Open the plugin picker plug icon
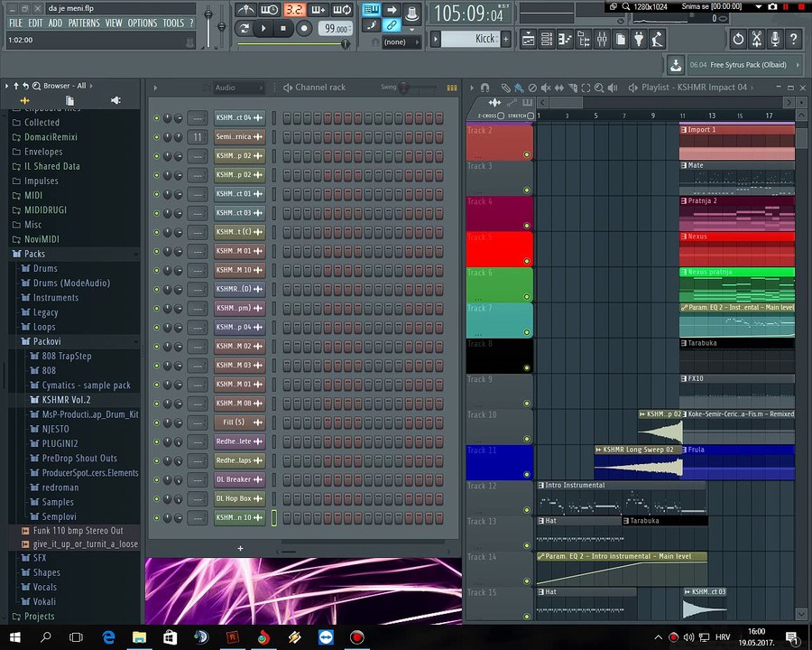This screenshot has height=650, width=812. pos(639,40)
